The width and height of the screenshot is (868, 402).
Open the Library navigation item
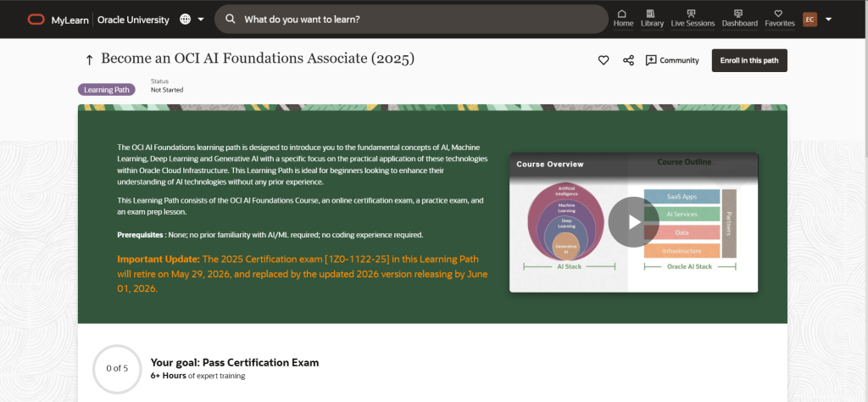click(652, 19)
